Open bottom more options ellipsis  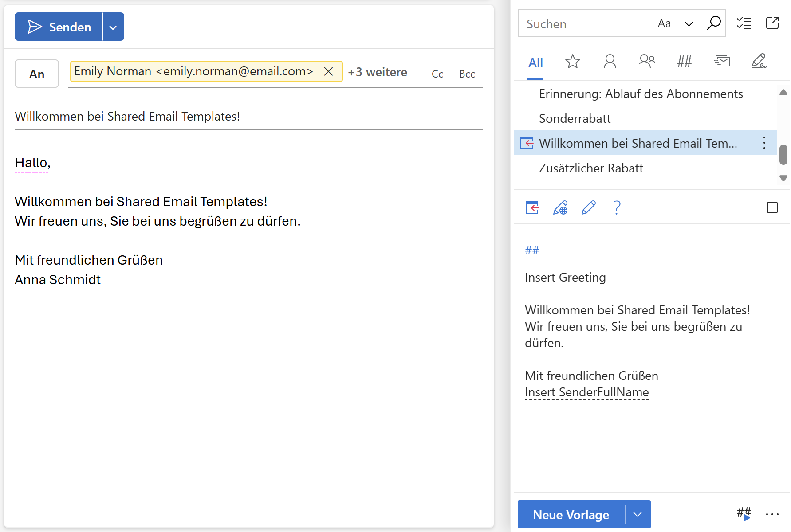pyautogui.click(x=772, y=514)
